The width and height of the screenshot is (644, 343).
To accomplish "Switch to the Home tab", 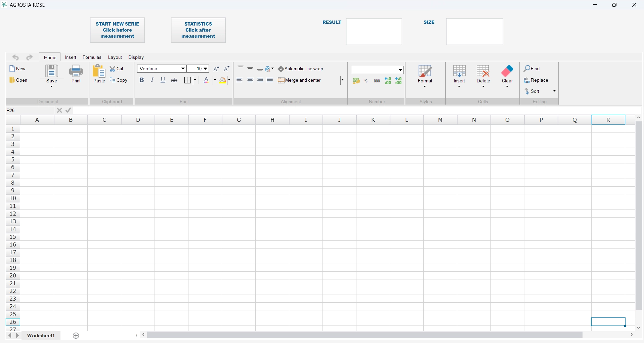I will tap(50, 58).
